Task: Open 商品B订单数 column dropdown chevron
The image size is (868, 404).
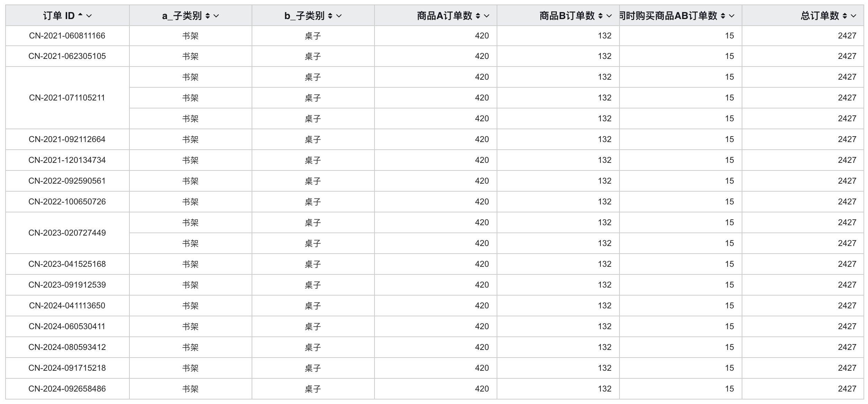Action: click(609, 16)
